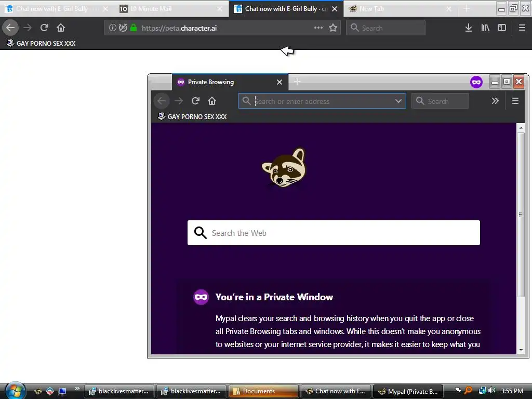Open home page in main browser window
532x399 pixels.
pos(61,28)
